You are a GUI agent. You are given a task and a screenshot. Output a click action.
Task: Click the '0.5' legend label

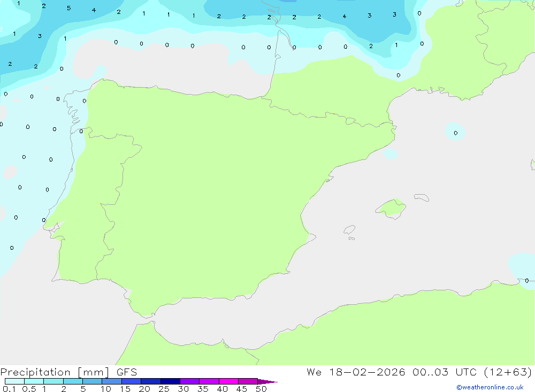tap(29, 389)
